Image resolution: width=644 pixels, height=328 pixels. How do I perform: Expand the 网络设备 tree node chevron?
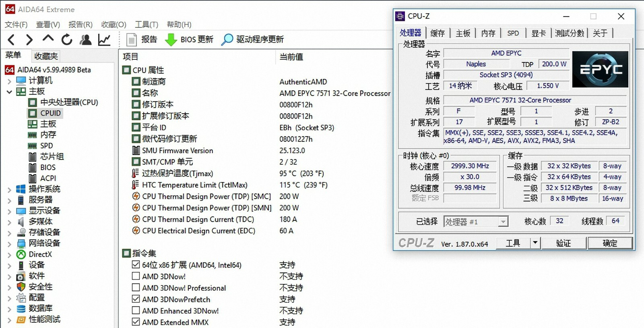(x=9, y=244)
